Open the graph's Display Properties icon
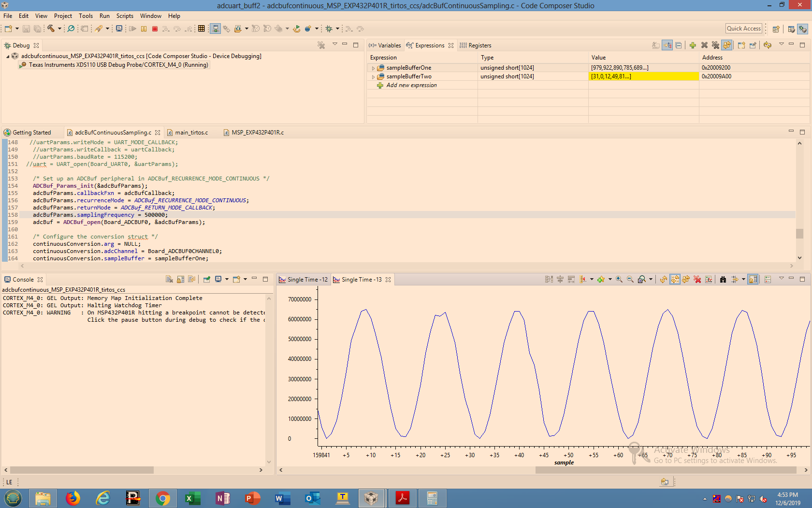 click(709, 279)
